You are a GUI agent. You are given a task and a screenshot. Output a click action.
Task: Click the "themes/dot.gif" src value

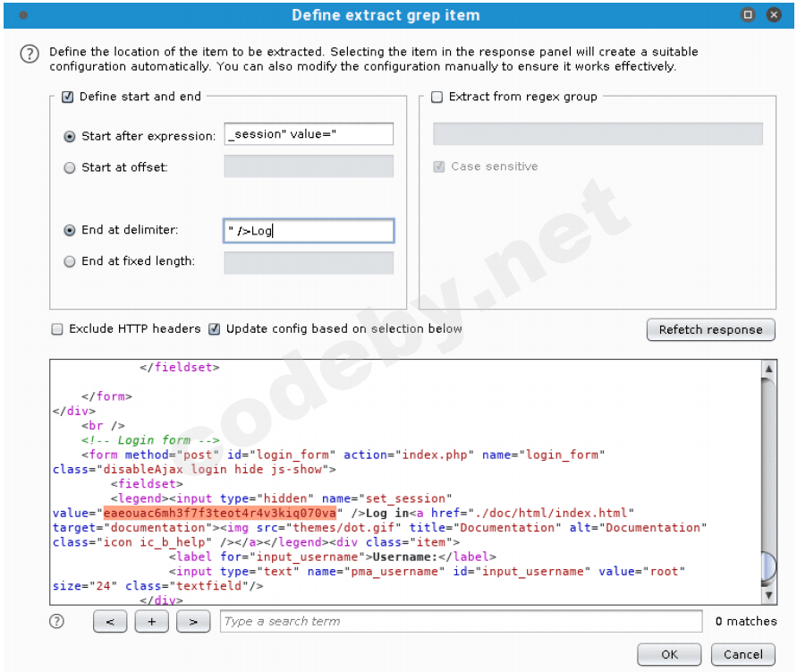[343, 528]
